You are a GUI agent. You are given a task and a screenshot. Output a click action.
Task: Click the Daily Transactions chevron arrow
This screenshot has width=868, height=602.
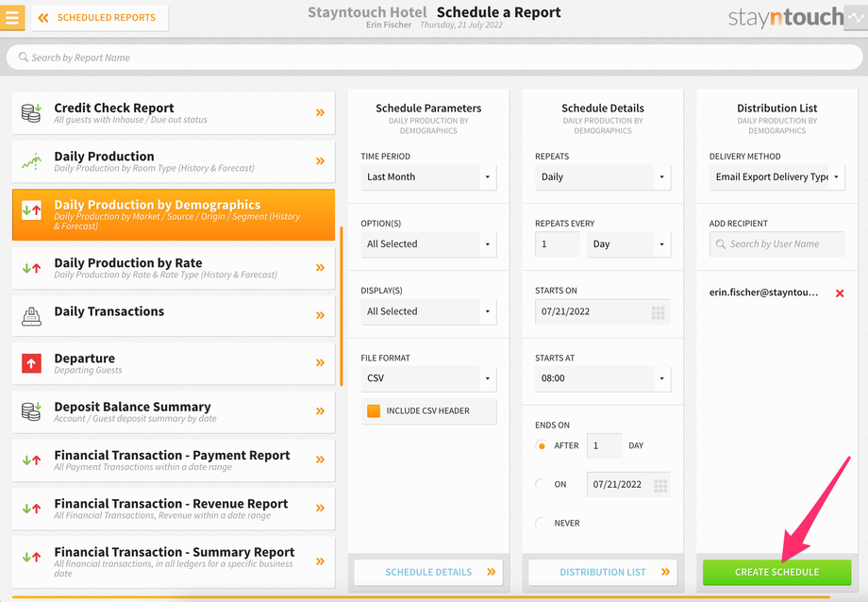pos(320,315)
